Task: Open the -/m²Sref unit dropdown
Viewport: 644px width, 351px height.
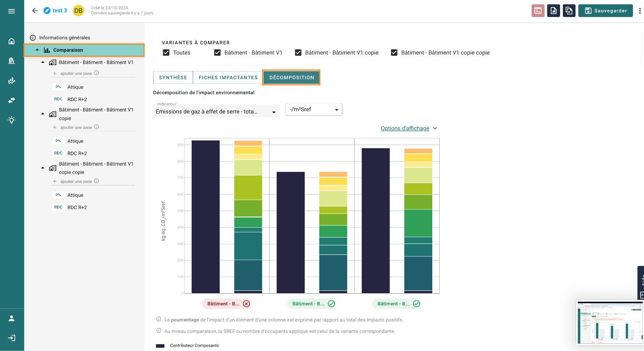Action: tap(314, 109)
